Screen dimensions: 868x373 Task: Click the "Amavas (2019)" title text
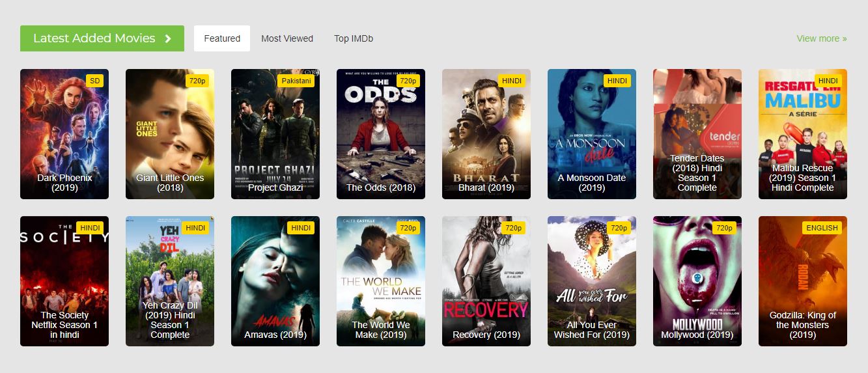tap(275, 335)
